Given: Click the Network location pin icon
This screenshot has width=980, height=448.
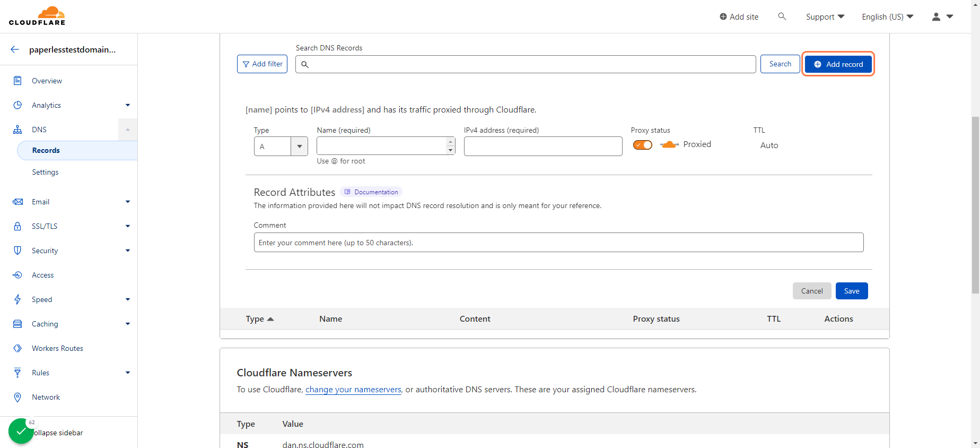Looking at the screenshot, I should coord(17,397).
